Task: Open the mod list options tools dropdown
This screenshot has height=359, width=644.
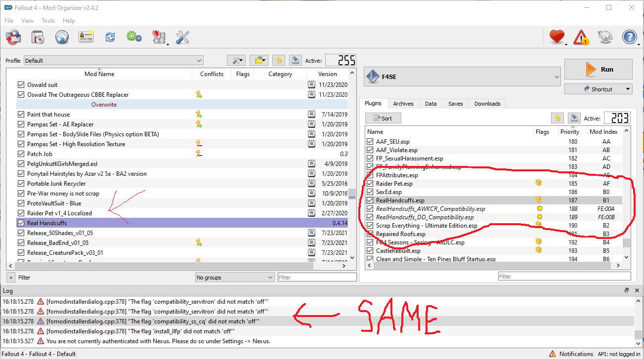Action: coord(236,60)
